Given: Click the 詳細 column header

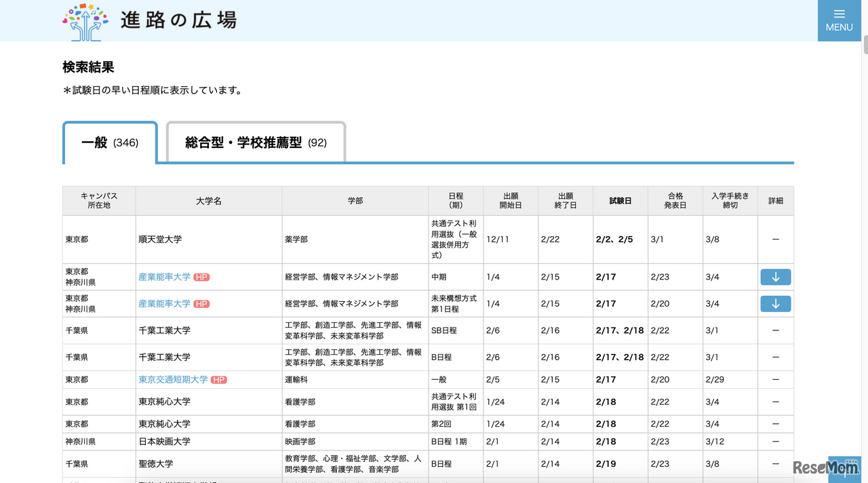Looking at the screenshot, I should 775,200.
